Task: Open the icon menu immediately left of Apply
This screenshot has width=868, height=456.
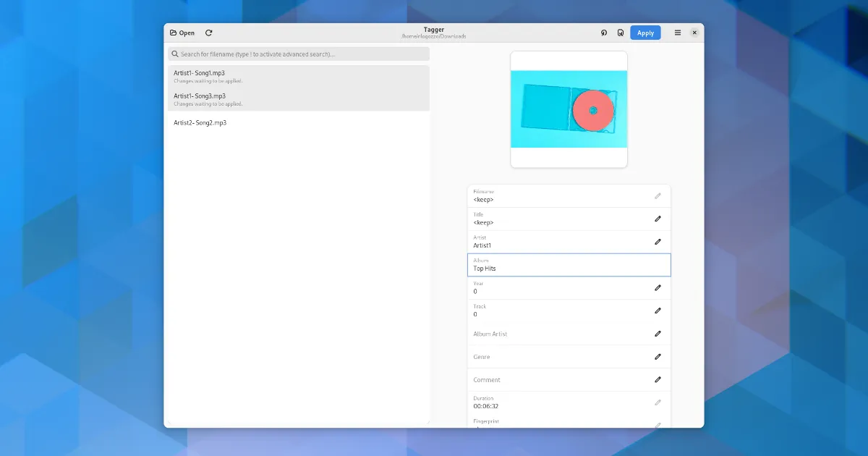Action: tap(620, 33)
